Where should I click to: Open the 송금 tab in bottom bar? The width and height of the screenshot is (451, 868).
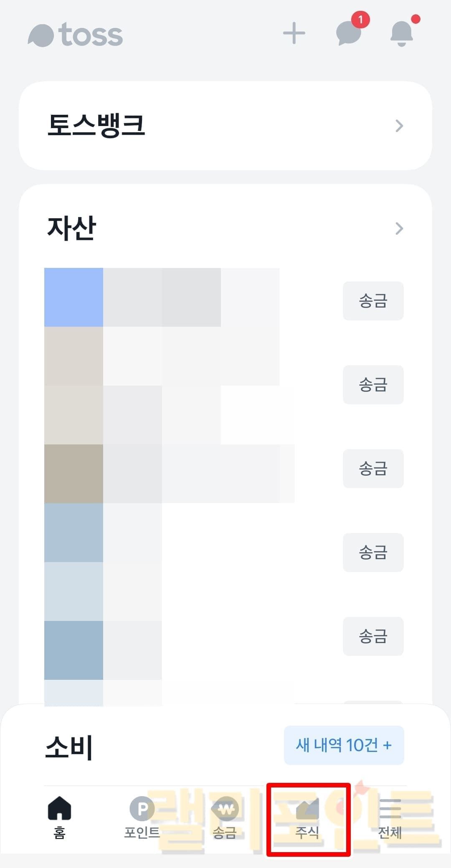(x=225, y=817)
